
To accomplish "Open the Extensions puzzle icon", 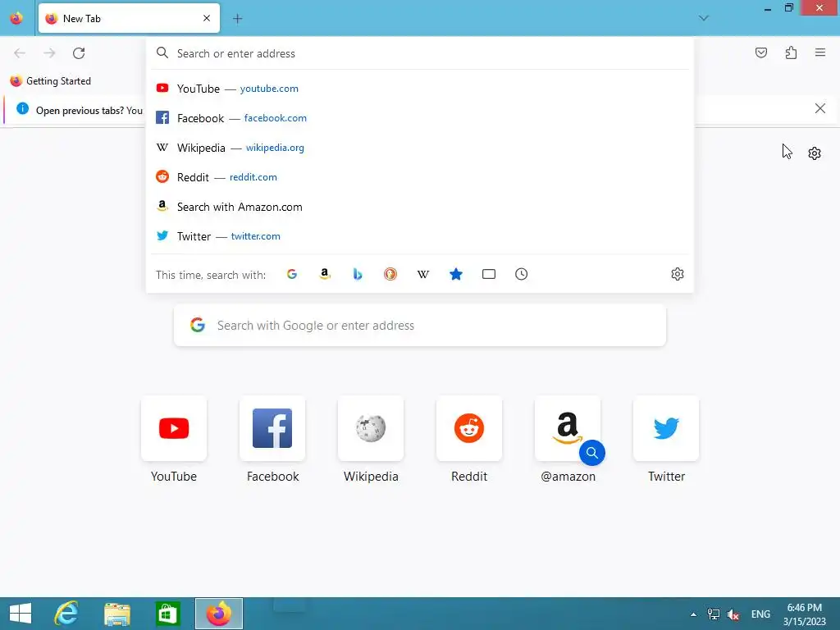I will tap(791, 52).
